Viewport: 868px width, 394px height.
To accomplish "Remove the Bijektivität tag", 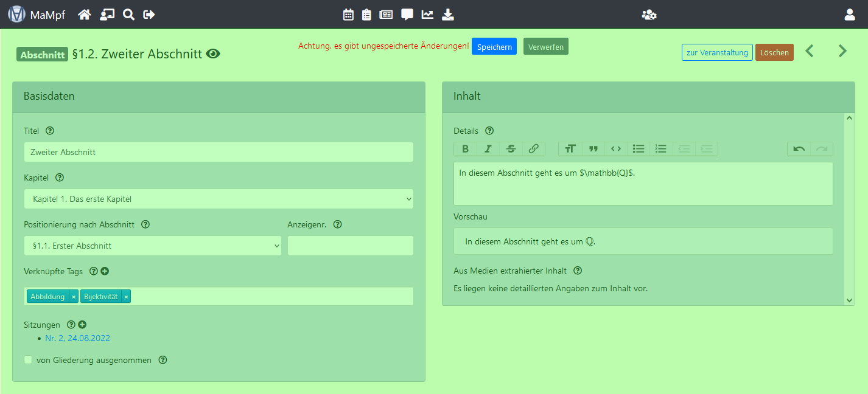I will 126,297.
